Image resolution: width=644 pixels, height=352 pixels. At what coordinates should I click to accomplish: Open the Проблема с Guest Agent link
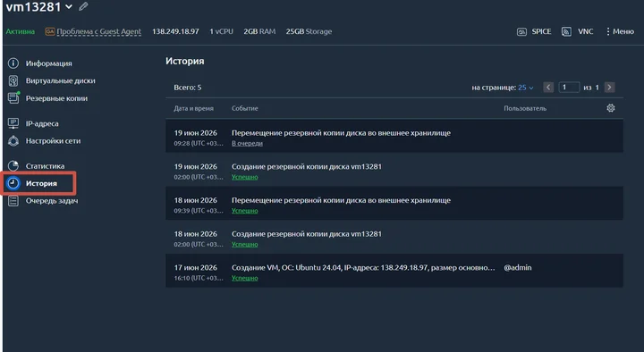click(x=98, y=31)
